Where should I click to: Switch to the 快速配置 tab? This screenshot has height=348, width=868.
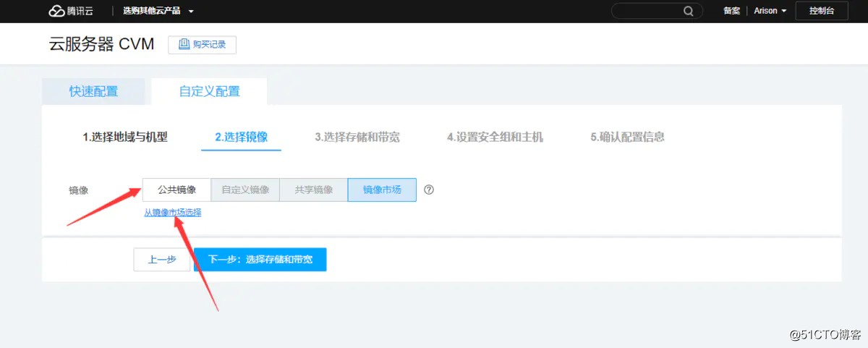pyautogui.click(x=93, y=91)
